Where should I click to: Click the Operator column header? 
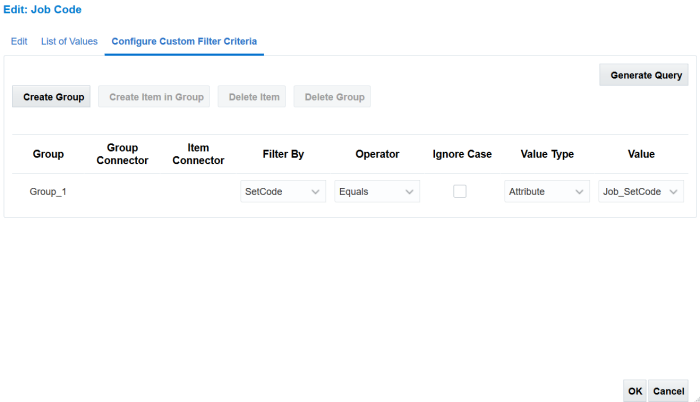click(377, 154)
